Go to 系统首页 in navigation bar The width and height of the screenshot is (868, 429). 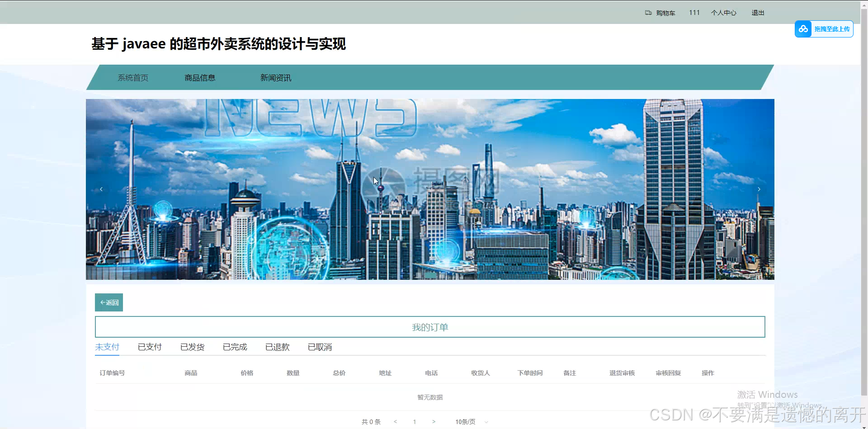pos(133,78)
